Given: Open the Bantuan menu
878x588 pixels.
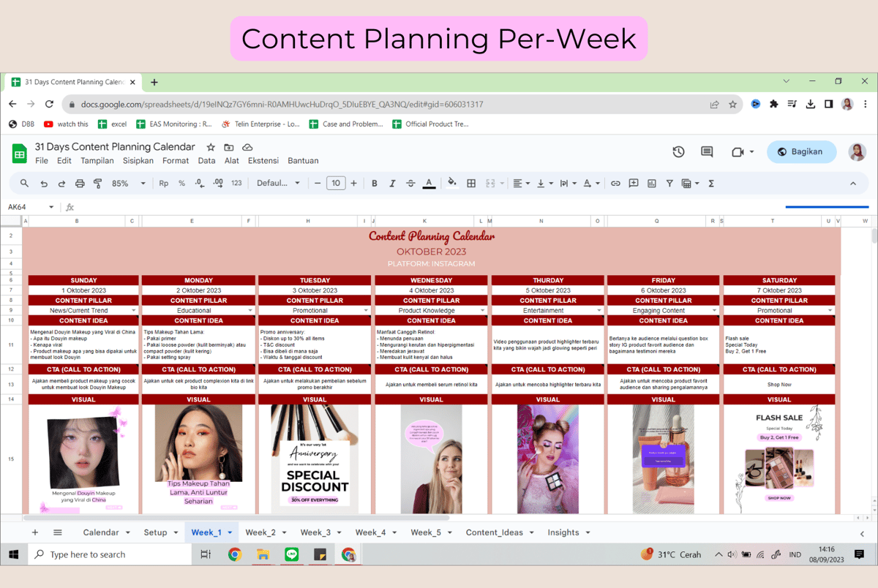Looking at the screenshot, I should point(303,160).
